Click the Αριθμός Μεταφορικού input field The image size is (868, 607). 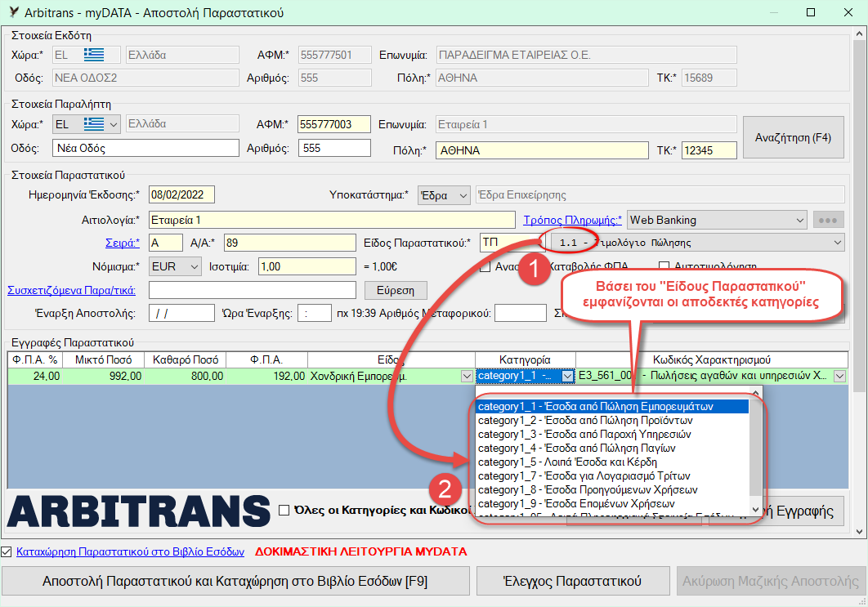pos(521,313)
